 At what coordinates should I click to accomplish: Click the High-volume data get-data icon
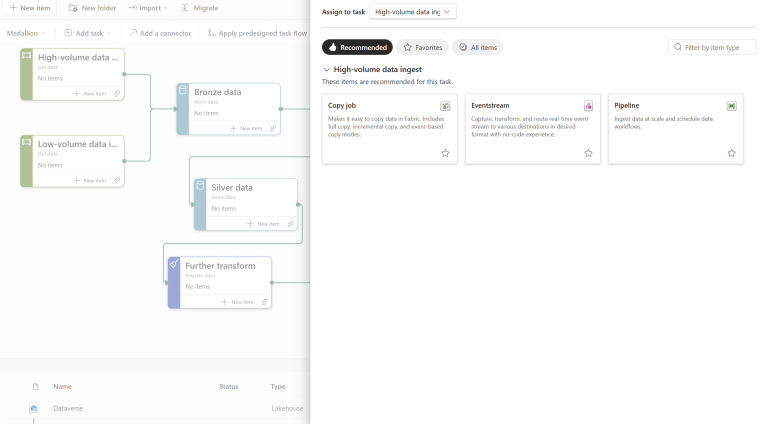[x=26, y=55]
